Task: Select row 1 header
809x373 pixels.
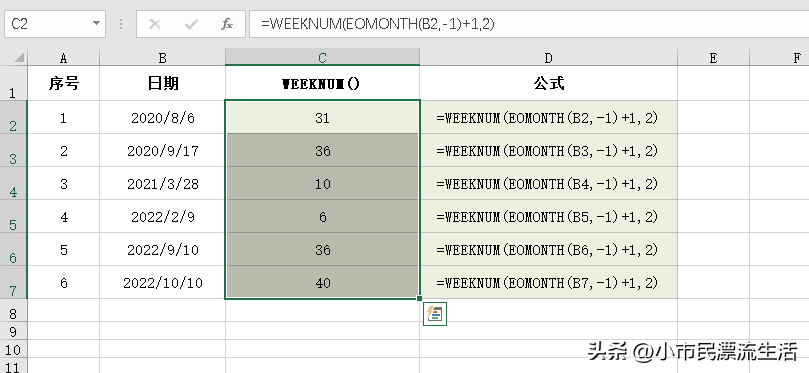Action: click(x=13, y=83)
